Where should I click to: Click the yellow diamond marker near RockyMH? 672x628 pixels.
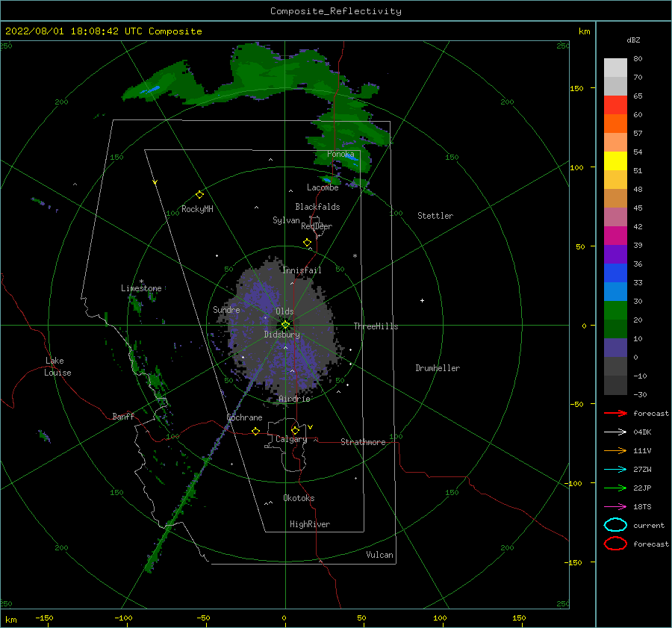pyautogui.click(x=199, y=195)
